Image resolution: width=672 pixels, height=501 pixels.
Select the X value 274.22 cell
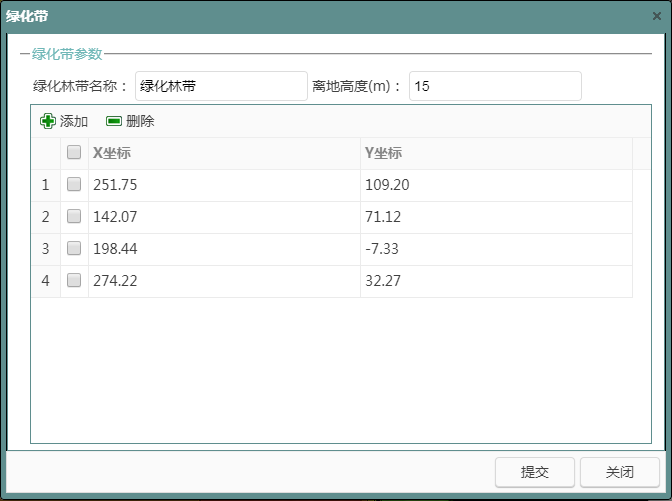[224, 281]
